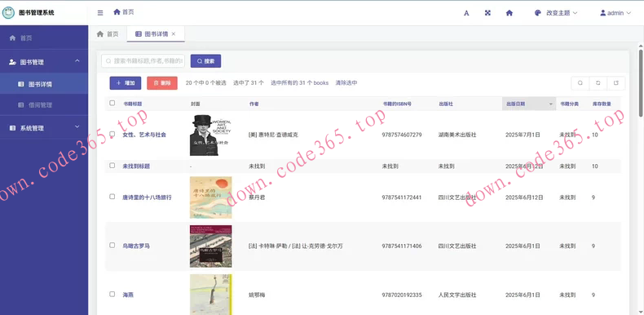The image size is (644, 315).
Task: Click the 女性、艺术与社会 cover thumbnail
Action: coord(210,135)
